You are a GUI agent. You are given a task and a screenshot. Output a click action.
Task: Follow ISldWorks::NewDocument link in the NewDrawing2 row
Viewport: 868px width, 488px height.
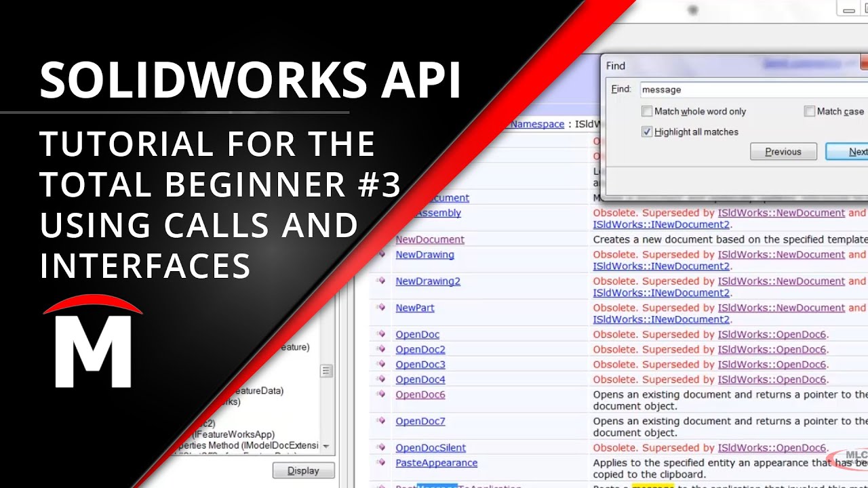782,281
